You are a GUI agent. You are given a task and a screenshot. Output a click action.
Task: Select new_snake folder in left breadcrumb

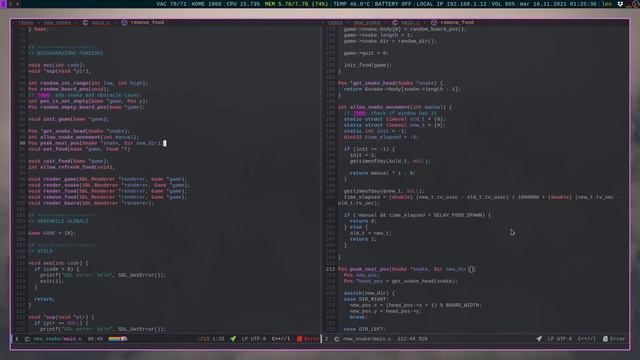[57, 22]
